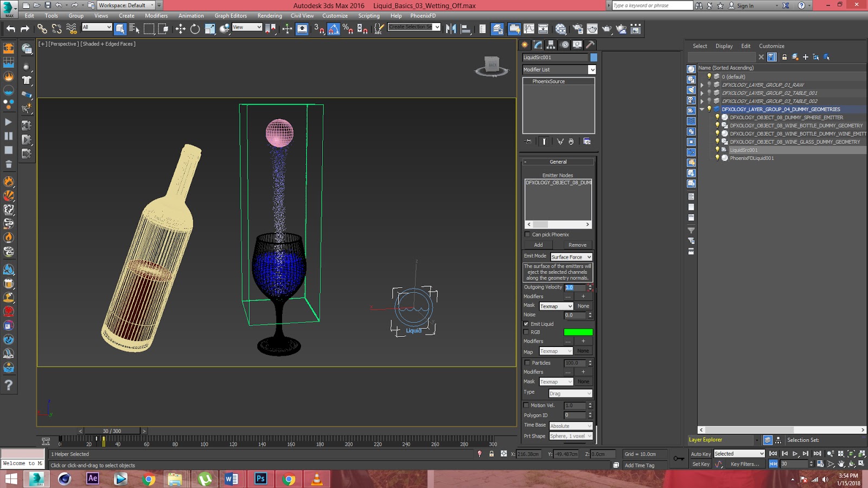Select LiquidSrc001 in the scene list

click(x=743, y=150)
